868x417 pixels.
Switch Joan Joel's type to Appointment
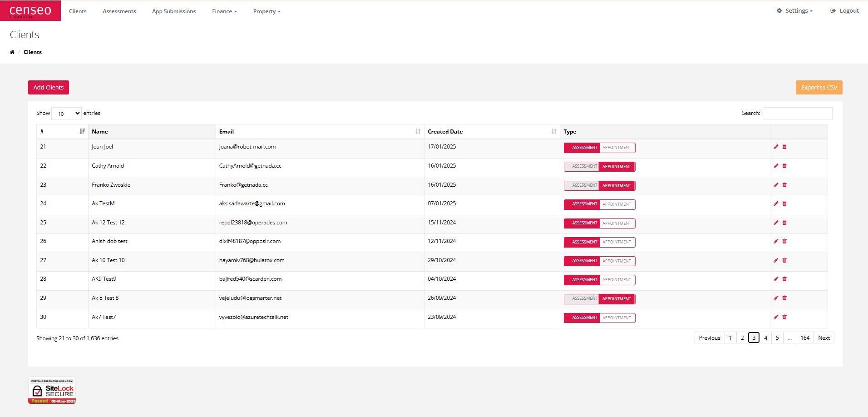pos(617,148)
